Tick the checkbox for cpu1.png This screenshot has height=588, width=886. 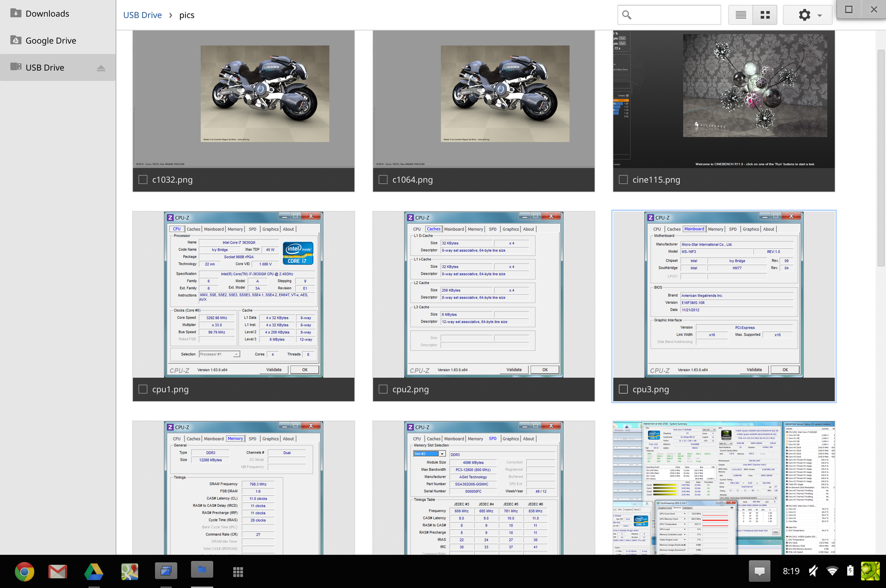click(x=143, y=390)
